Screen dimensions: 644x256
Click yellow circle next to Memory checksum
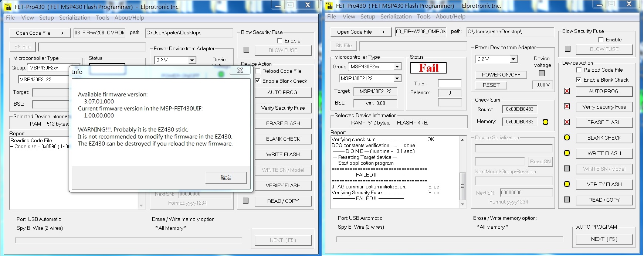tap(545, 122)
